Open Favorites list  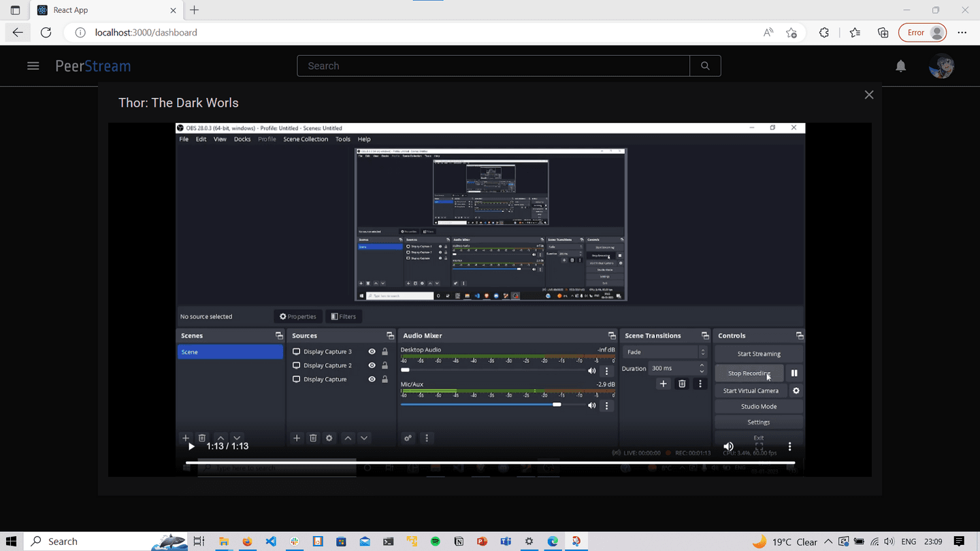tap(855, 32)
